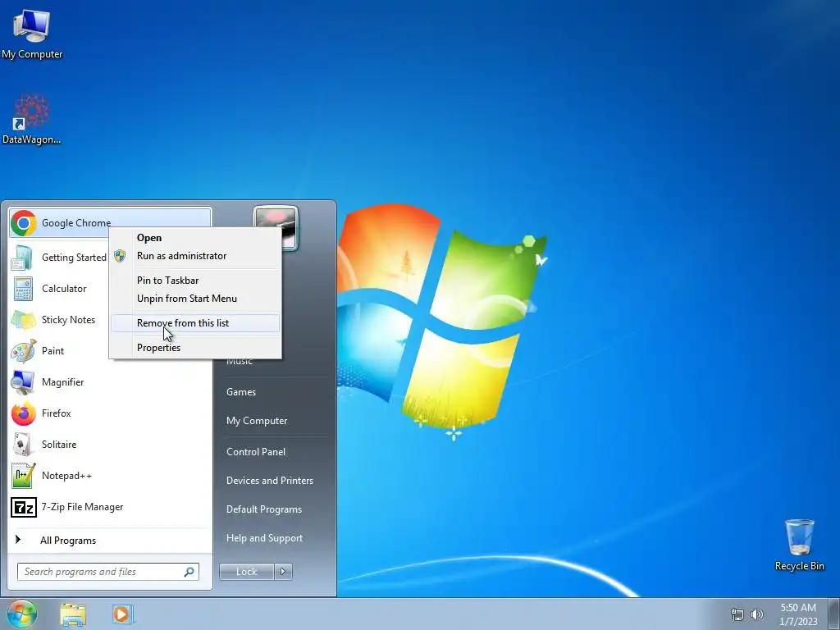The height and width of the screenshot is (630, 840).
Task: Select Run as administrator
Action: (x=195, y=256)
